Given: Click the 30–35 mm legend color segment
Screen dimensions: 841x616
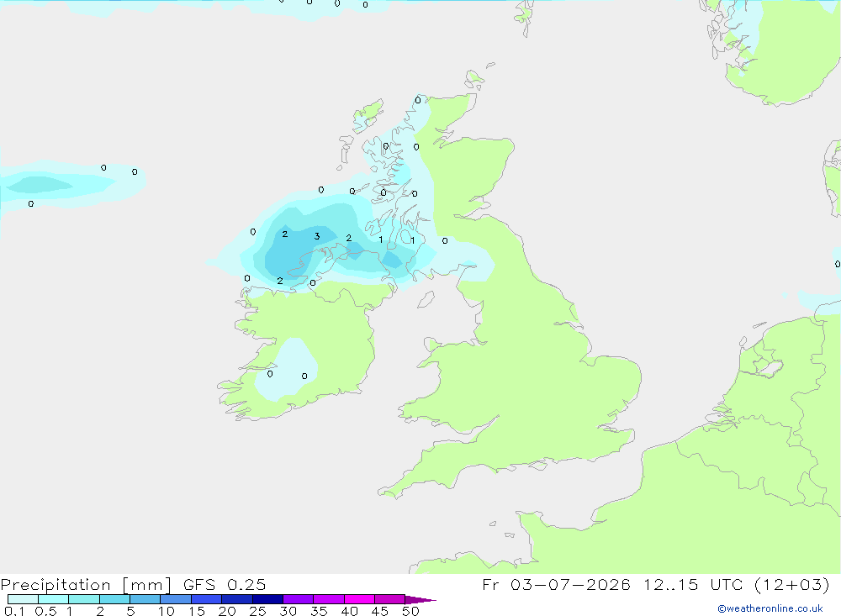Looking at the screenshot, I should (299, 599).
